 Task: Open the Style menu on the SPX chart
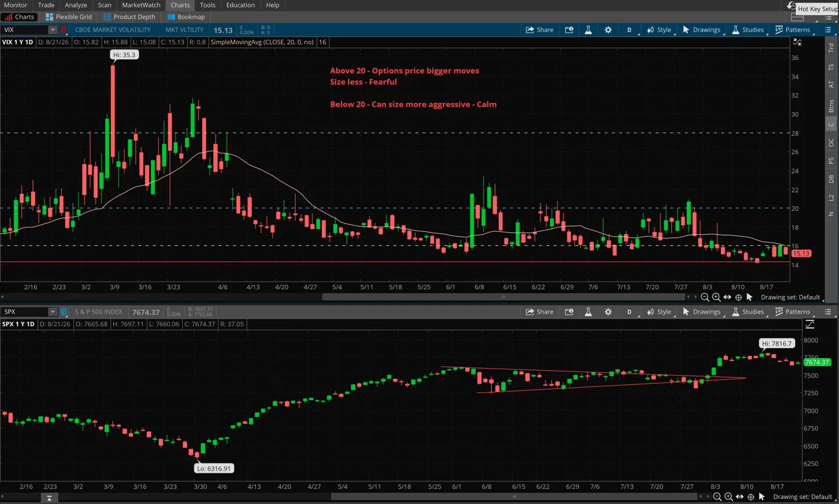click(x=659, y=312)
